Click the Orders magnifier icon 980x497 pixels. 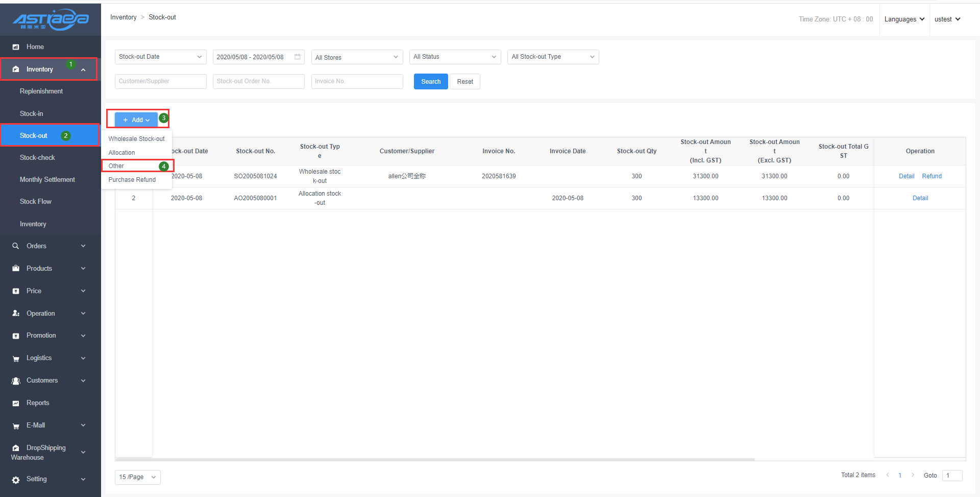(16, 246)
